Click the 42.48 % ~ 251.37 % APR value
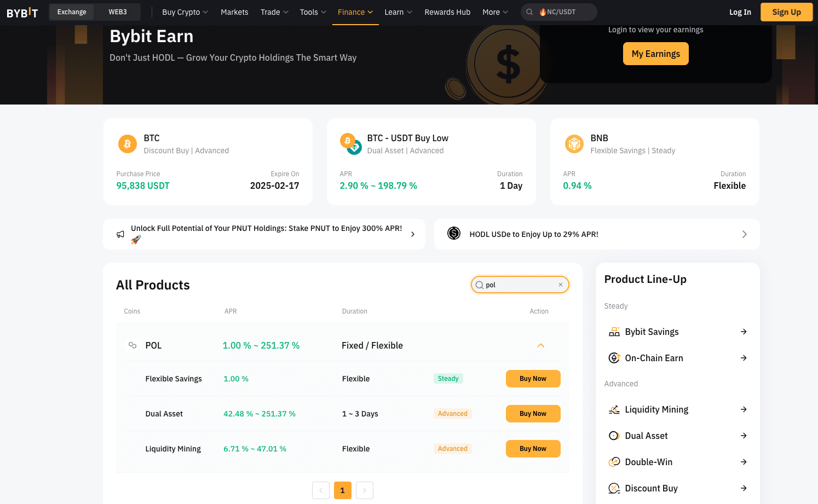This screenshot has height=504, width=818. click(260, 414)
